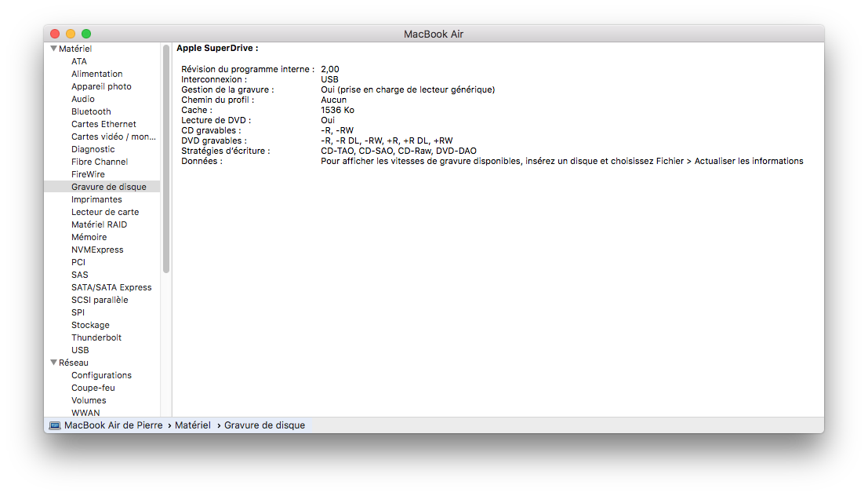Click the CD gravables value
This screenshot has height=496, width=868.
[x=337, y=131]
